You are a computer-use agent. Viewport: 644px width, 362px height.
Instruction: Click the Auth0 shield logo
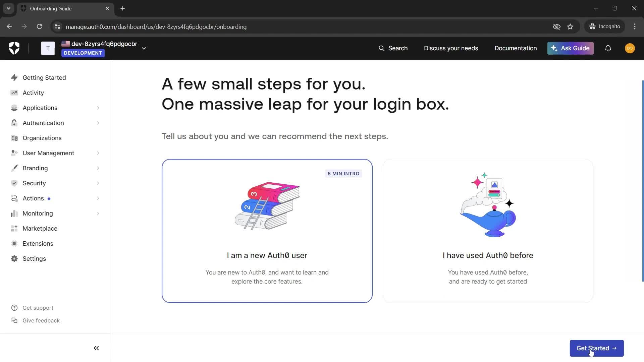tap(14, 48)
